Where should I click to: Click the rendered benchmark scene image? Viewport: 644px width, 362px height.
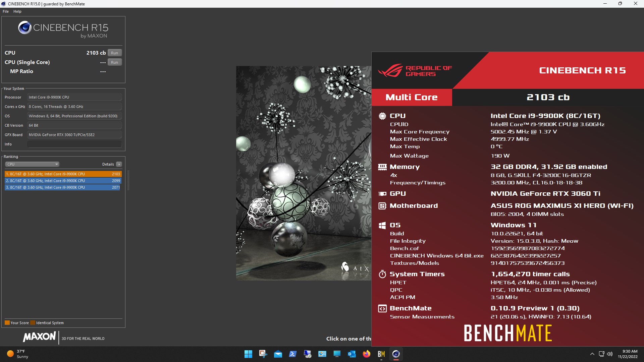(304, 173)
